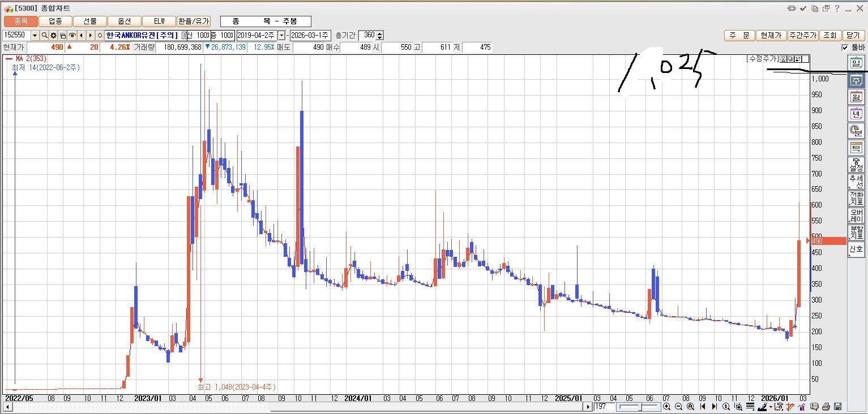Click the printer icon to print chart
Screen dimensions: 868x414
click(x=826, y=407)
